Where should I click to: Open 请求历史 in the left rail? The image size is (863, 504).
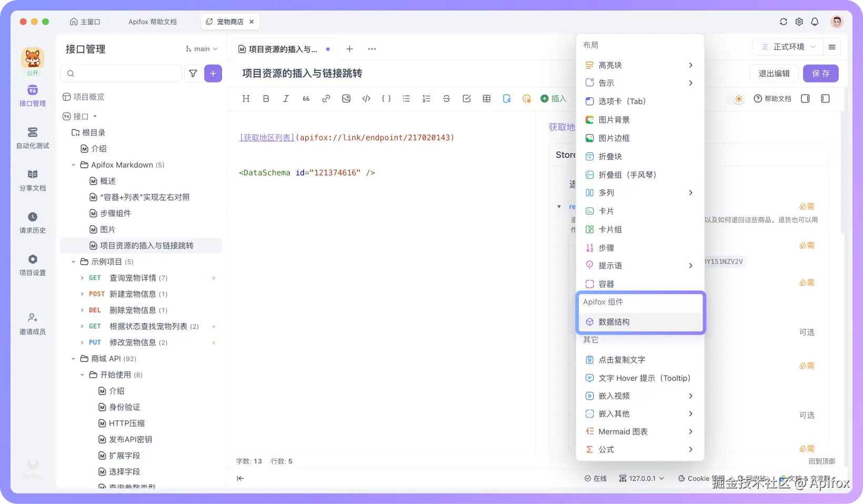coord(33,223)
